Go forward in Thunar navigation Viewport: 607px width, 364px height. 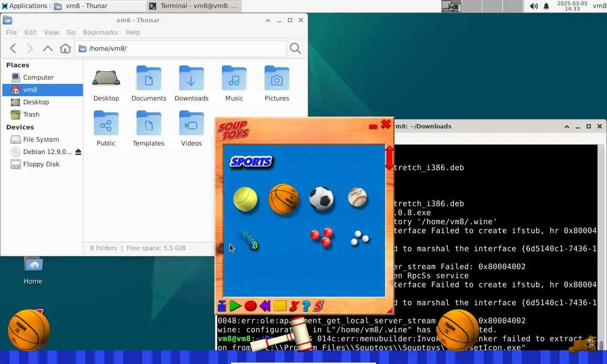click(30, 48)
